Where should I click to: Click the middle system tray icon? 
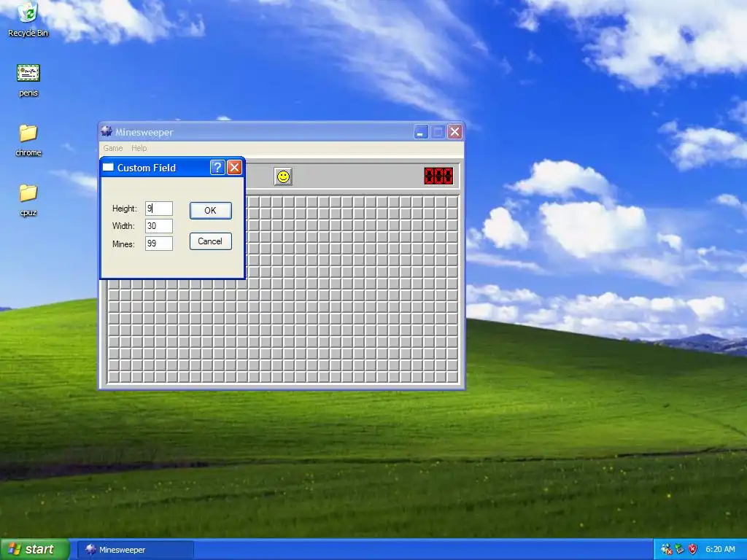679,549
